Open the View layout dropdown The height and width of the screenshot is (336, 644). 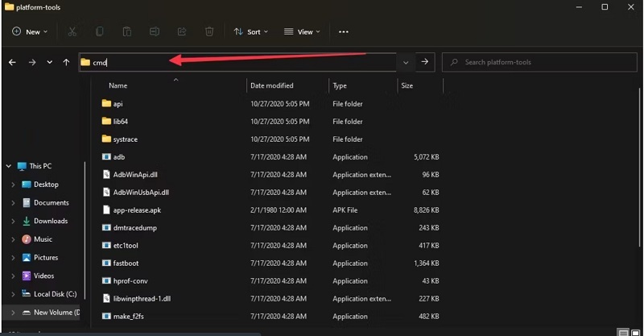[302, 31]
